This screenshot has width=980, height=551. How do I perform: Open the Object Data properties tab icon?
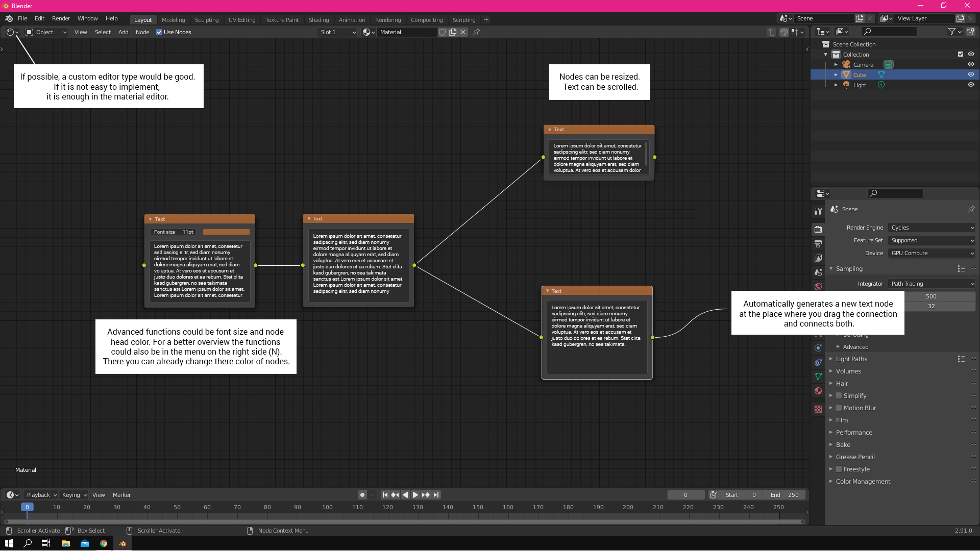coord(818,377)
